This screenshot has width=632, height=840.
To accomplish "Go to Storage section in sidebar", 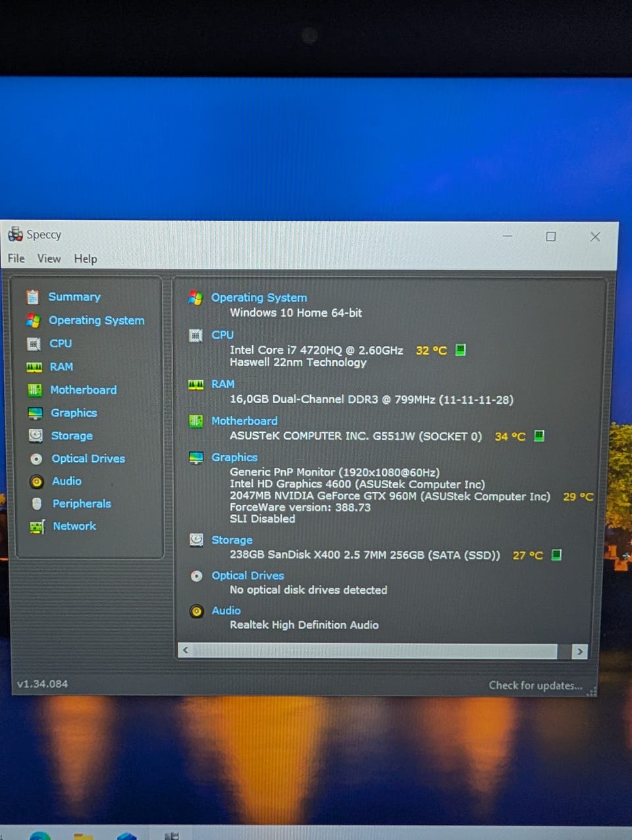I will point(72,436).
